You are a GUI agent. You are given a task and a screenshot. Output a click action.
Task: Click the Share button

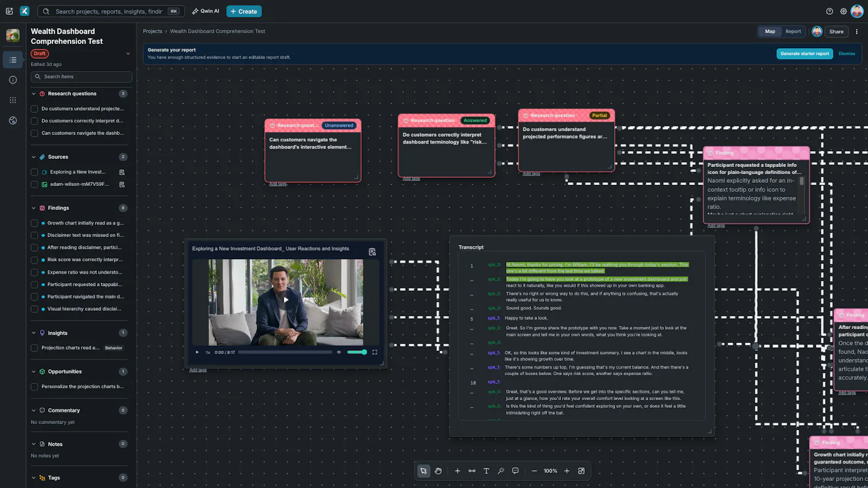pos(837,31)
